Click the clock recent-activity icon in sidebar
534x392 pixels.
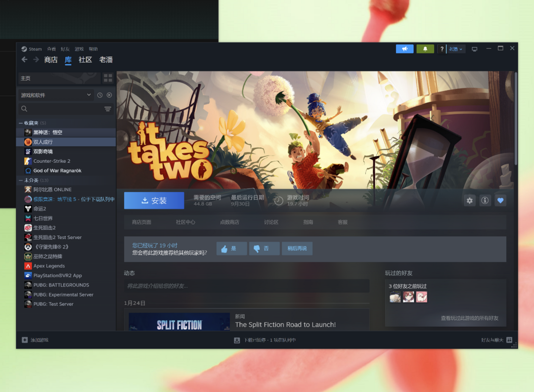(100, 95)
